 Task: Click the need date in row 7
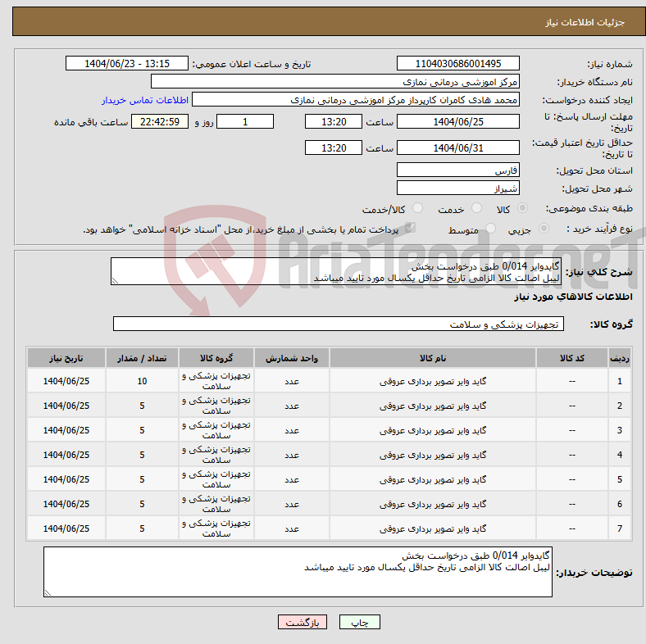[x=66, y=528]
